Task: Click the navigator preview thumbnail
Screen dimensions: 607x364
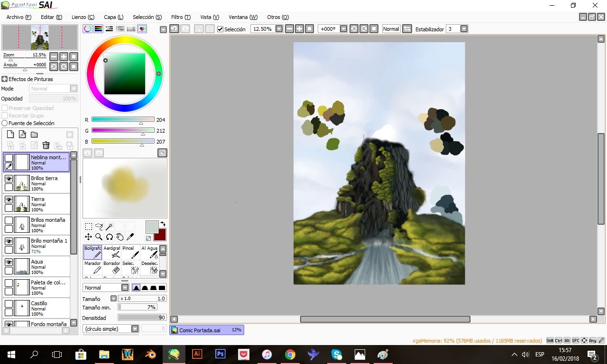Action: 40,37
